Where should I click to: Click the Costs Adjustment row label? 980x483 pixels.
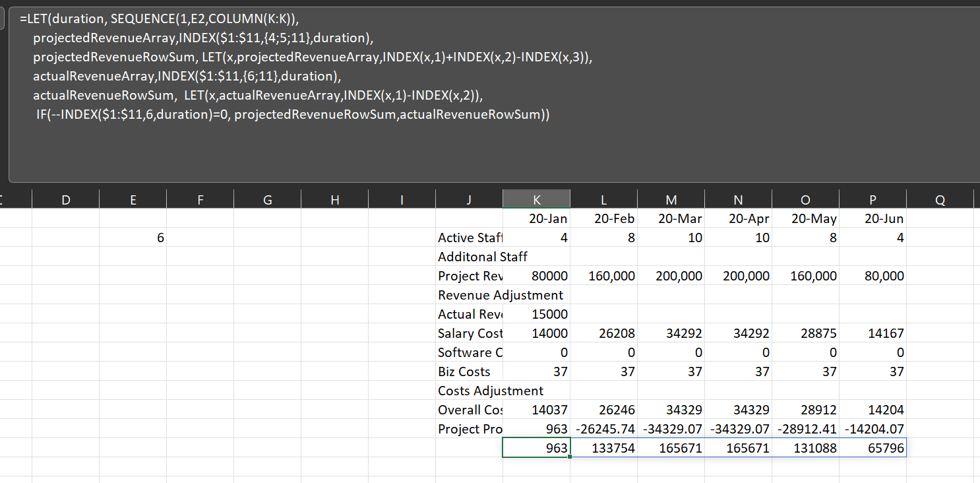click(491, 391)
